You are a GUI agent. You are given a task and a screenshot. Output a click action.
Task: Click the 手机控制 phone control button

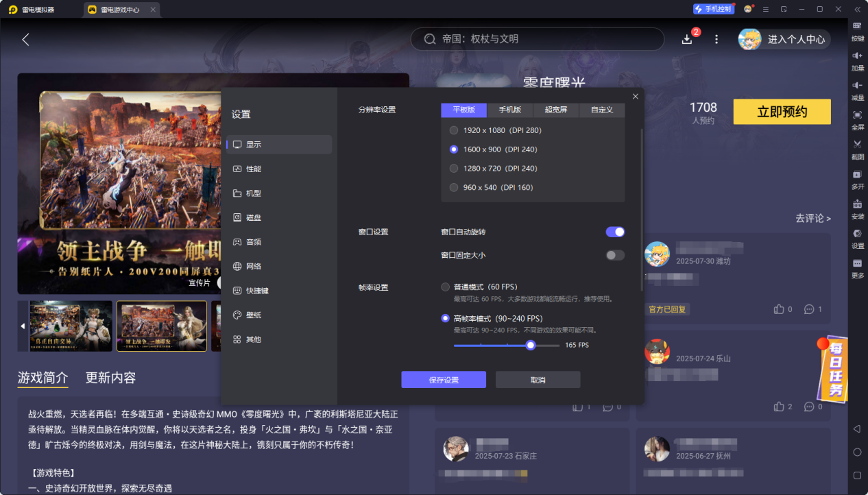(x=713, y=9)
